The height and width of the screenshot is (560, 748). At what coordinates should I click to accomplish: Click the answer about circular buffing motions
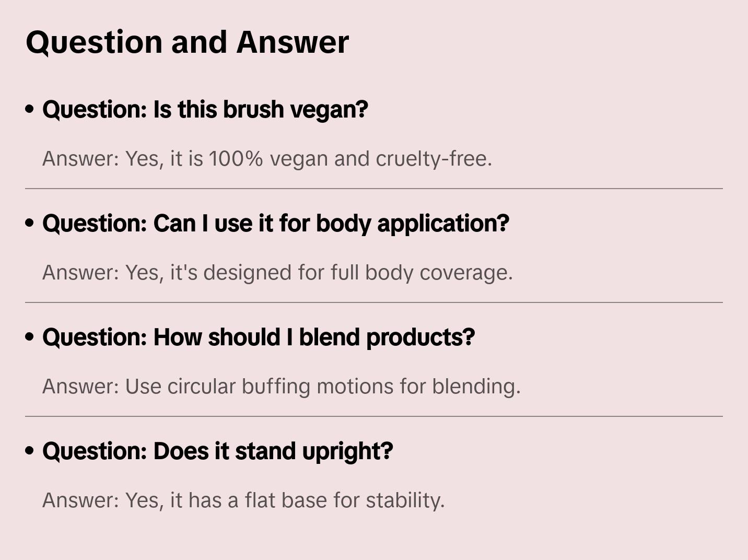[281, 387]
